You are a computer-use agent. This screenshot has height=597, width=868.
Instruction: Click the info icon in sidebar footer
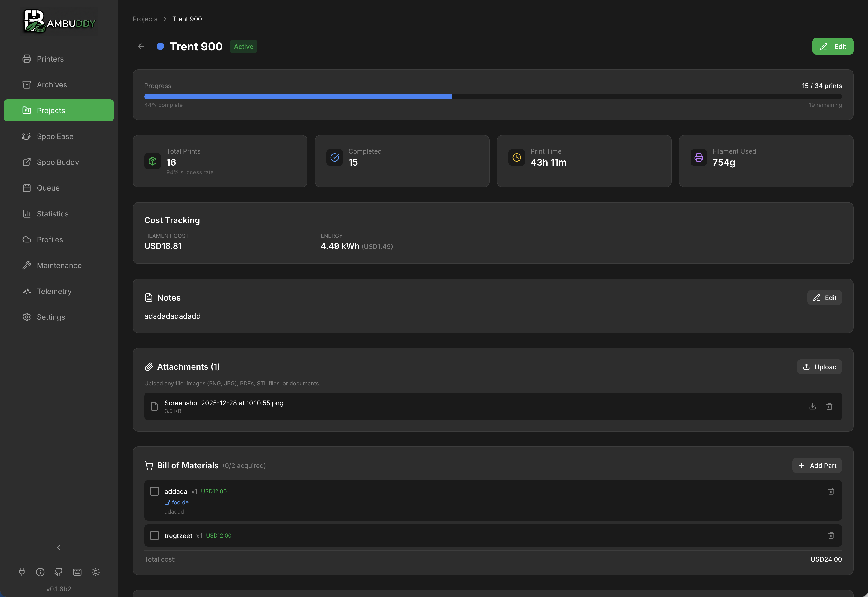click(40, 572)
